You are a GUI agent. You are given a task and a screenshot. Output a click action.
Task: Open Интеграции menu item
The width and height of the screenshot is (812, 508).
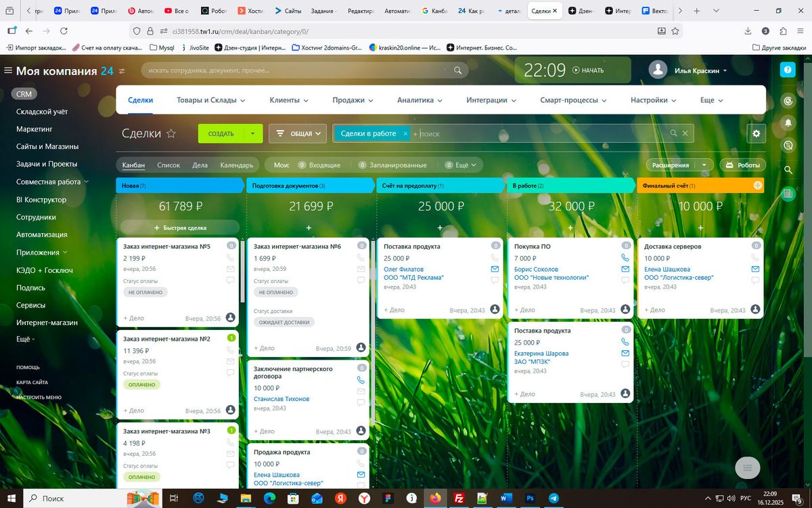point(491,100)
